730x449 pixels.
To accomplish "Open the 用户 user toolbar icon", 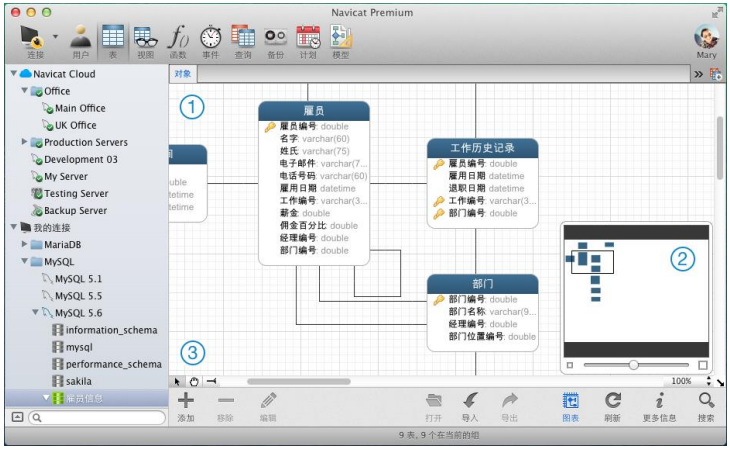I will [x=81, y=37].
